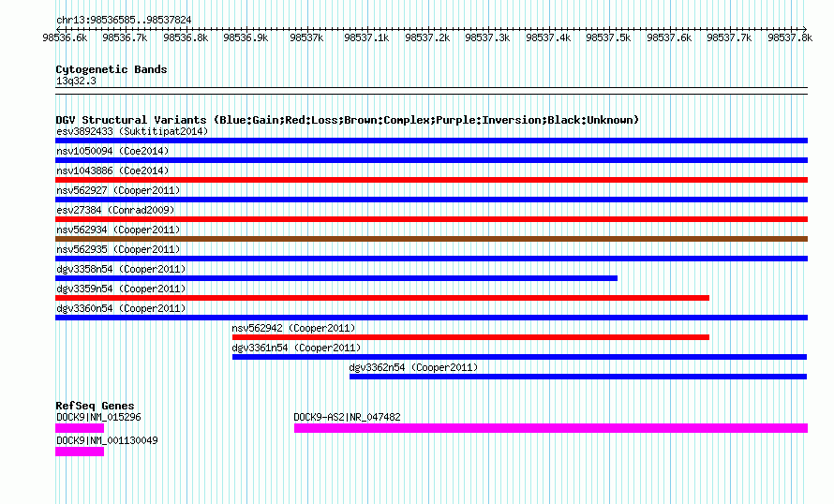This screenshot has height=504, width=834.
Task: Click ruler tick labeled 98537.3k
Action: click(x=487, y=37)
